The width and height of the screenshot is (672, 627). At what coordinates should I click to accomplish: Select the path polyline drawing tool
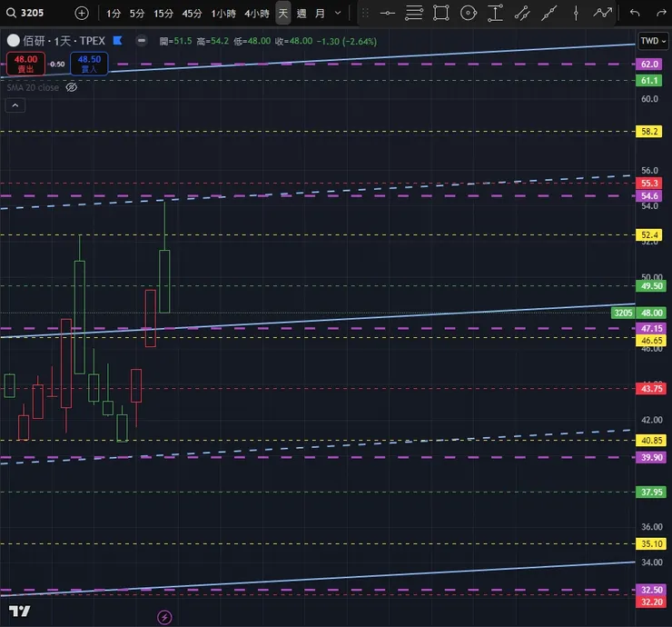coord(603,14)
